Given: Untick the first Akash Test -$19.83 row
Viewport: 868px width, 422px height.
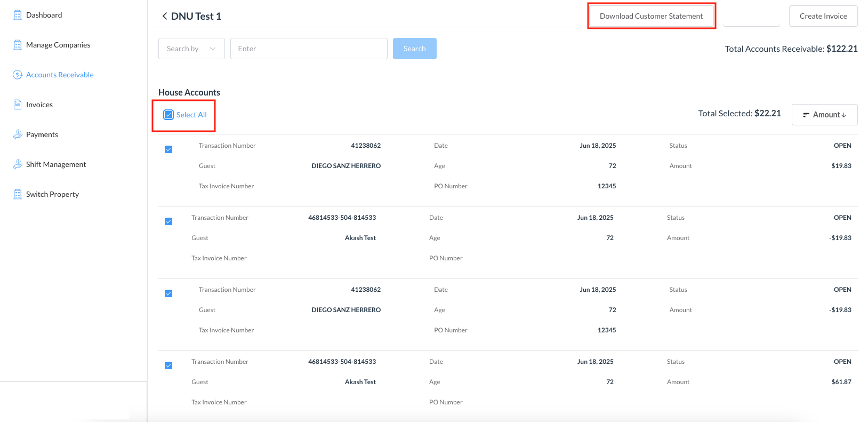Looking at the screenshot, I should [168, 221].
